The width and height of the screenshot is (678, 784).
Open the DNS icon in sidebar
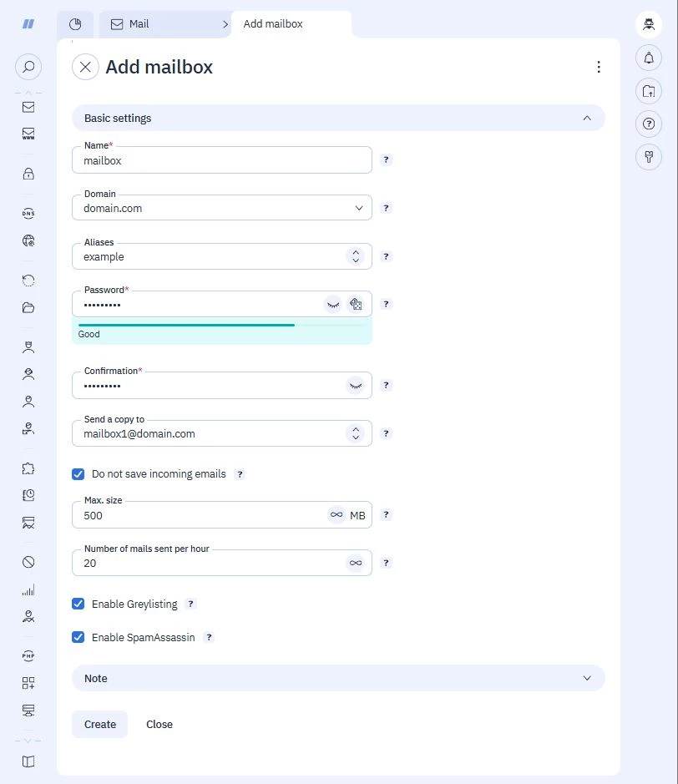pos(28,214)
